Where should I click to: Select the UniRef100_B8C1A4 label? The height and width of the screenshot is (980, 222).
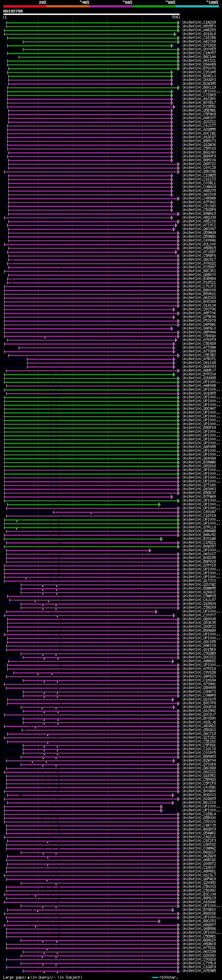pyautogui.click(x=199, y=57)
